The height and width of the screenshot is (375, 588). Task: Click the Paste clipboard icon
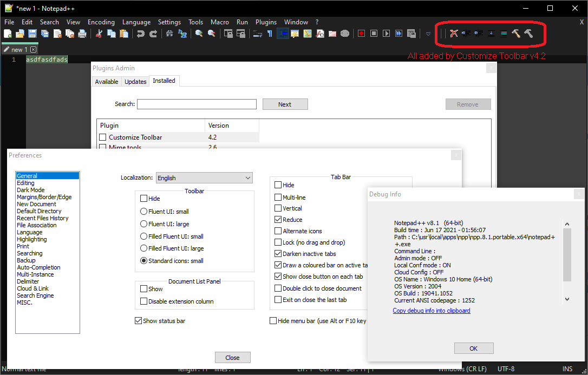click(124, 34)
